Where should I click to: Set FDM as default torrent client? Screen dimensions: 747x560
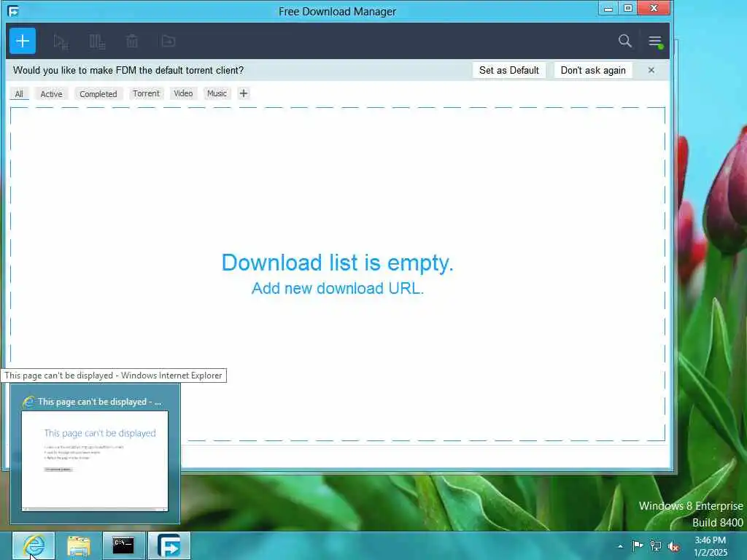coord(508,71)
